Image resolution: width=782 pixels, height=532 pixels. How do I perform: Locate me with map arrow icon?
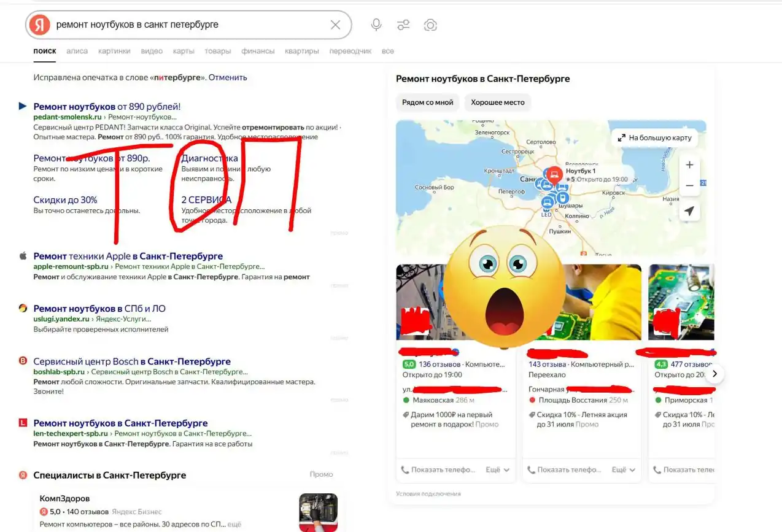[x=689, y=211]
